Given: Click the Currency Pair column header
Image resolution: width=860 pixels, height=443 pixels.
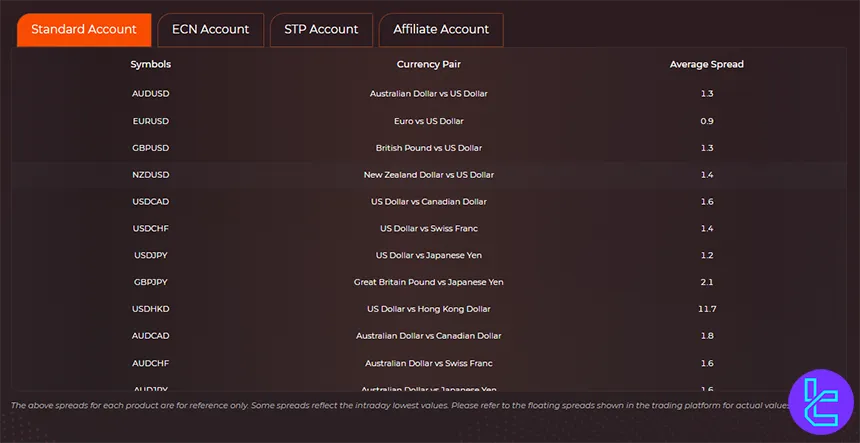Looking at the screenshot, I should coord(428,65).
